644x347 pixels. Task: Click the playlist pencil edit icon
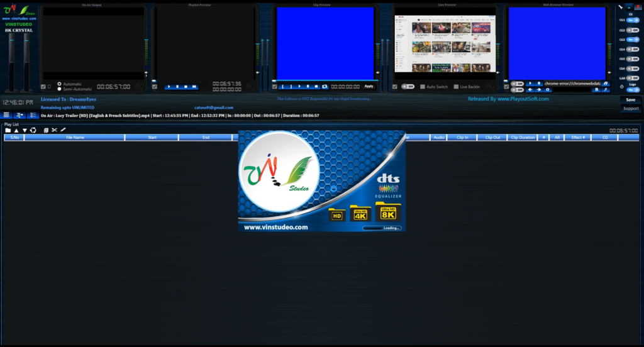63,130
